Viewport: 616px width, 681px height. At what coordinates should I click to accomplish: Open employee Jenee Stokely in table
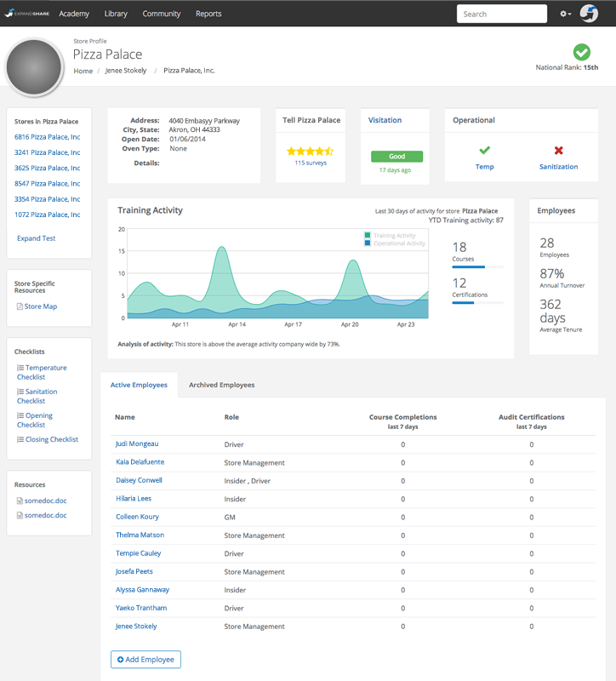136,627
